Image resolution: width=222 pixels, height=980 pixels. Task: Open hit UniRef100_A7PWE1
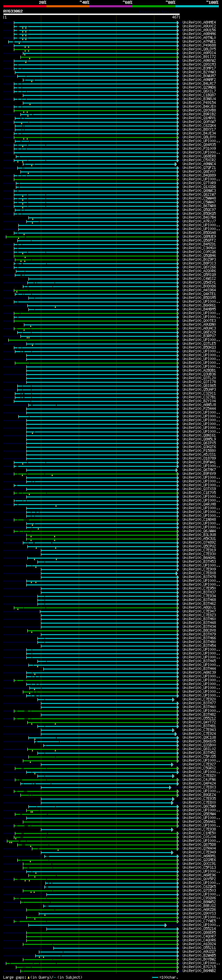point(199,41)
